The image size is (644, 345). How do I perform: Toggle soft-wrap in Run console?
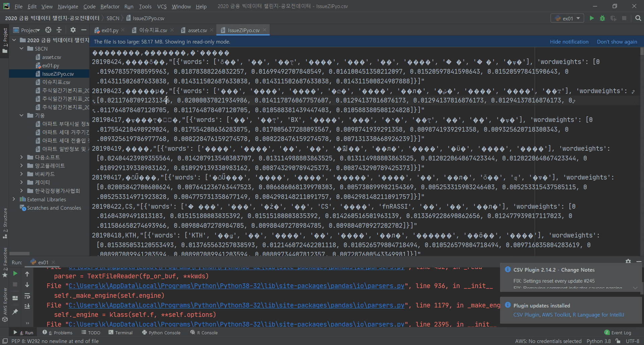point(27,296)
